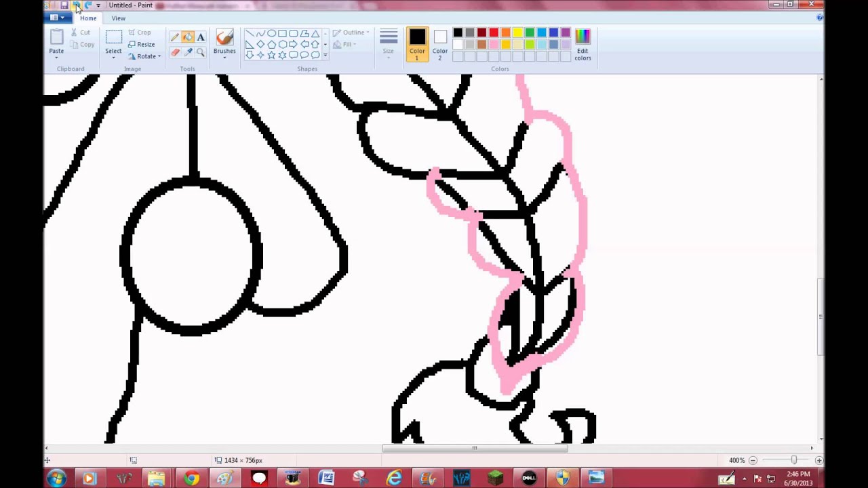868x488 pixels.
Task: Open the Paint file menu button
Action: pyautogui.click(x=58, y=18)
